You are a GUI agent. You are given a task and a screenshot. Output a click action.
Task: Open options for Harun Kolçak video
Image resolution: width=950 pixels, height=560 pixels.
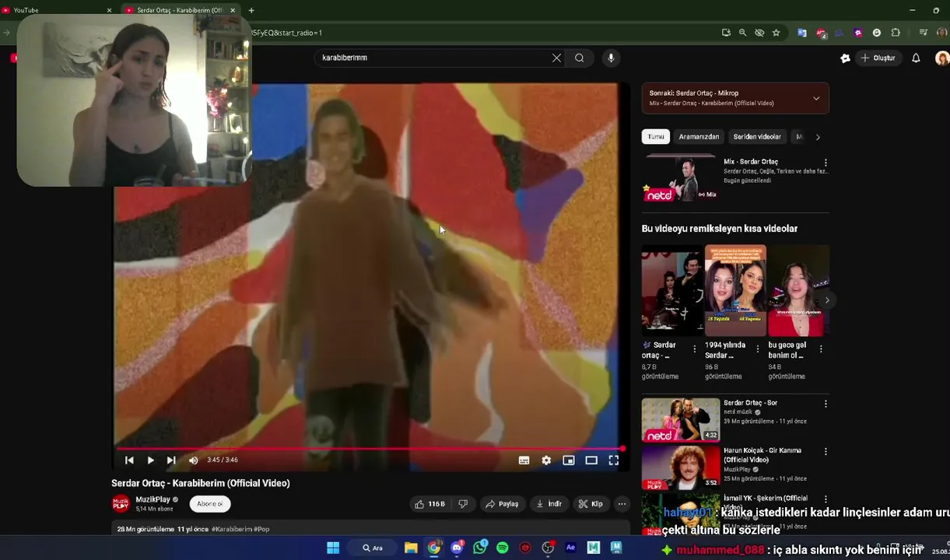(826, 451)
